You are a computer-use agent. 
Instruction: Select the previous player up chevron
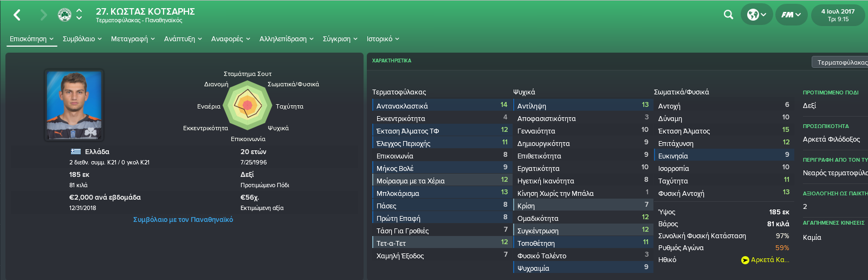pyautogui.click(x=79, y=10)
